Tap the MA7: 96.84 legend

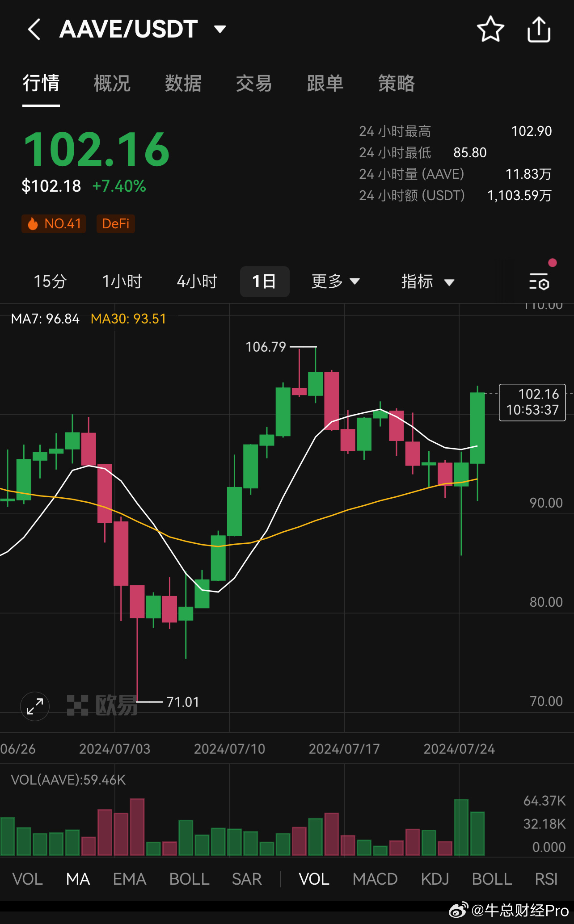click(x=45, y=319)
